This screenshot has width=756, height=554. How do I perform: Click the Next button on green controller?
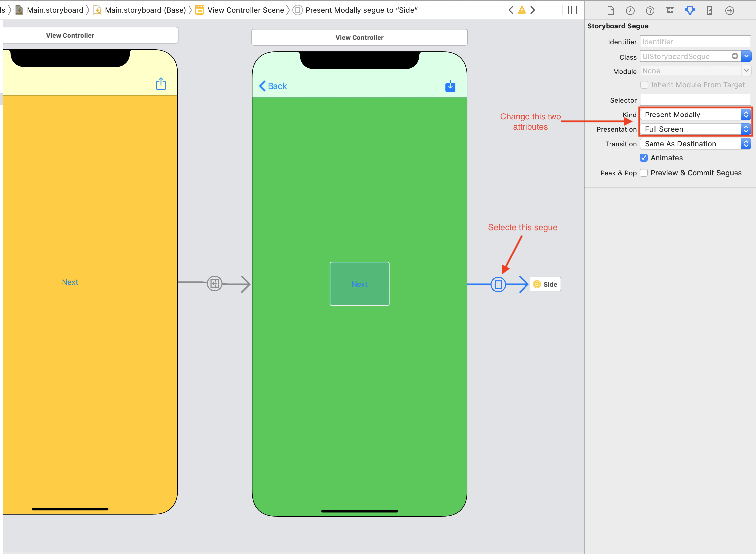click(359, 284)
